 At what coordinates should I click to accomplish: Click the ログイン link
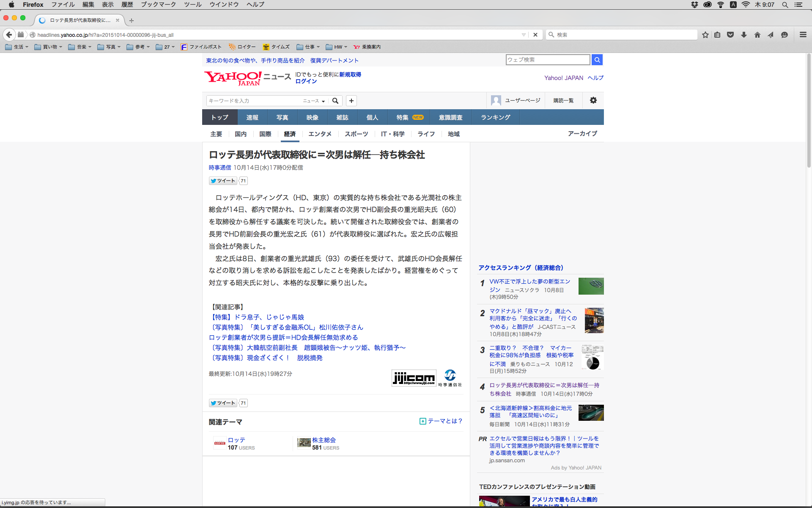click(x=306, y=81)
